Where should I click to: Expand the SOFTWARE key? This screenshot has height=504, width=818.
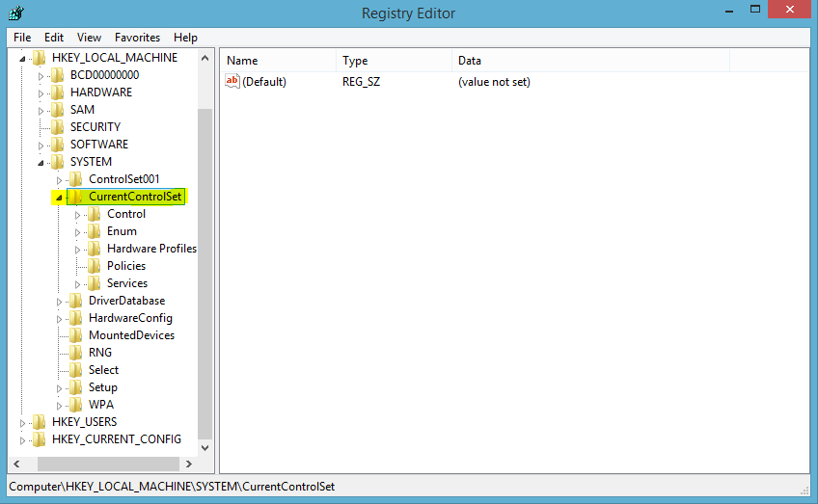41,146
